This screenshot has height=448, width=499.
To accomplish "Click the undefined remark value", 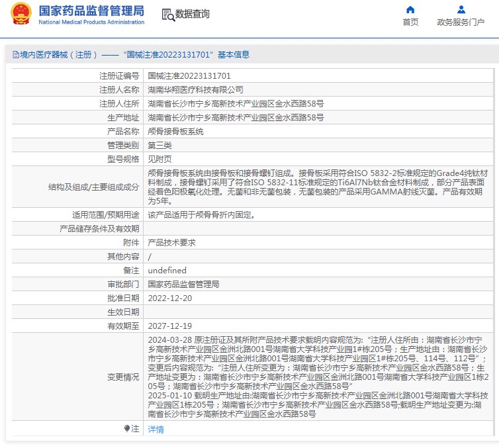I will pyautogui.click(x=167, y=271).
